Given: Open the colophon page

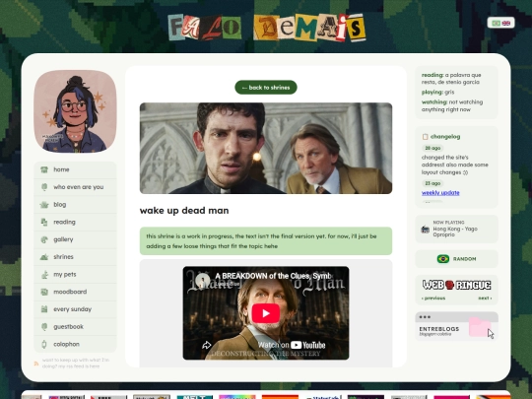Looking at the screenshot, I should pos(75,344).
